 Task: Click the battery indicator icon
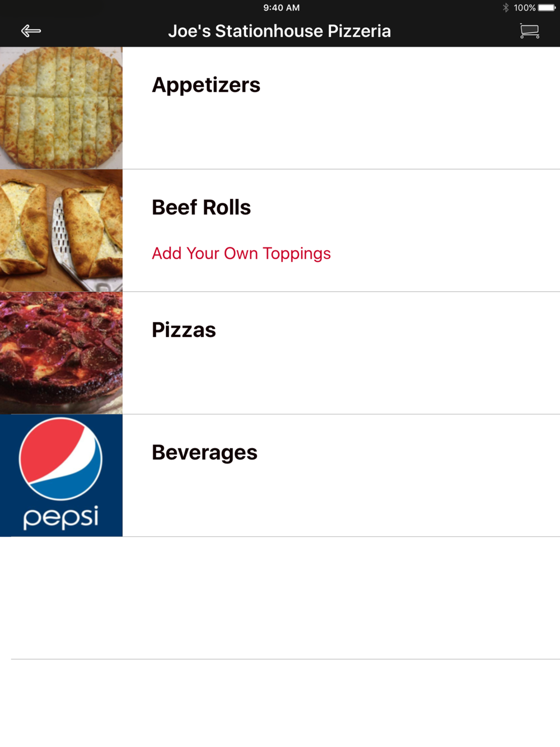click(547, 8)
